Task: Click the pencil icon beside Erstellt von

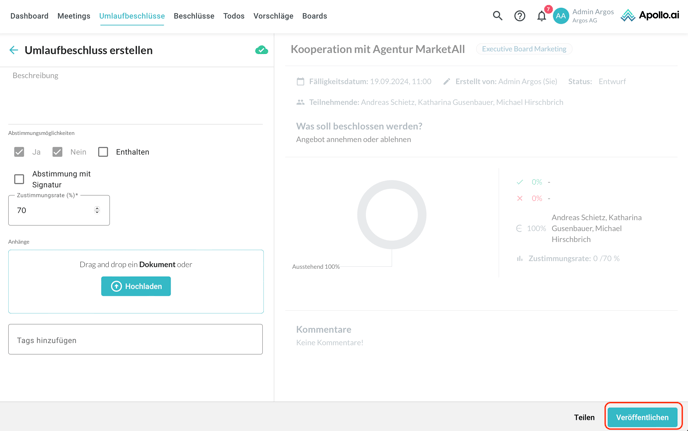Action: [447, 82]
